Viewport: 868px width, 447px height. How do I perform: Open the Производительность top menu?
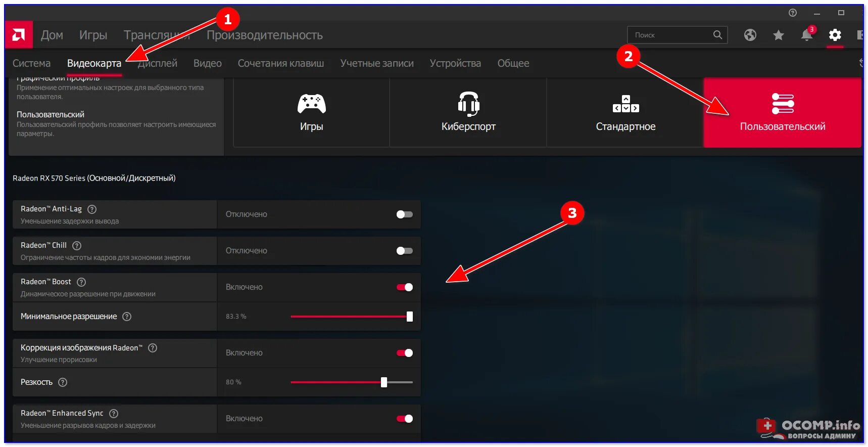click(264, 35)
